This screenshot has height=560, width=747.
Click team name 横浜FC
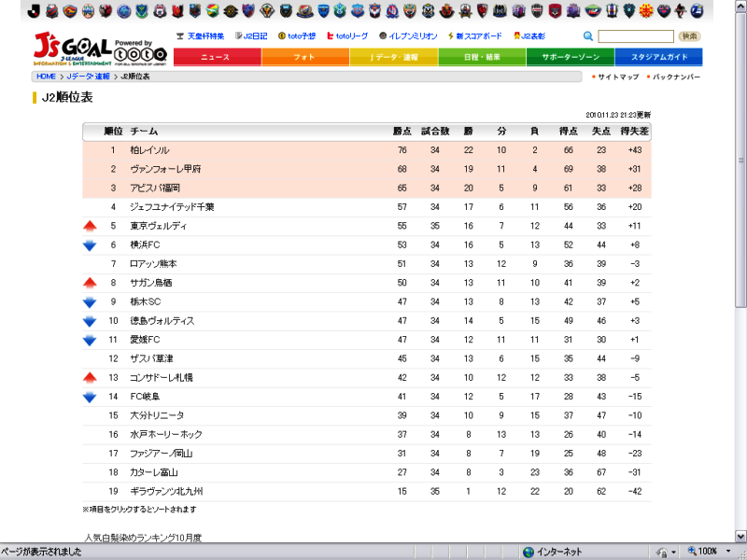point(145,245)
